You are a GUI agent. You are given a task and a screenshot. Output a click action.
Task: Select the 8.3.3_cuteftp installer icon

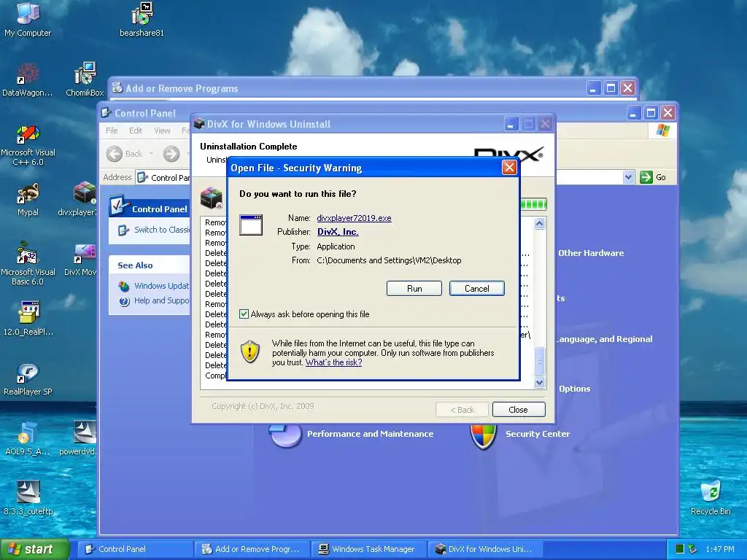pos(28,498)
